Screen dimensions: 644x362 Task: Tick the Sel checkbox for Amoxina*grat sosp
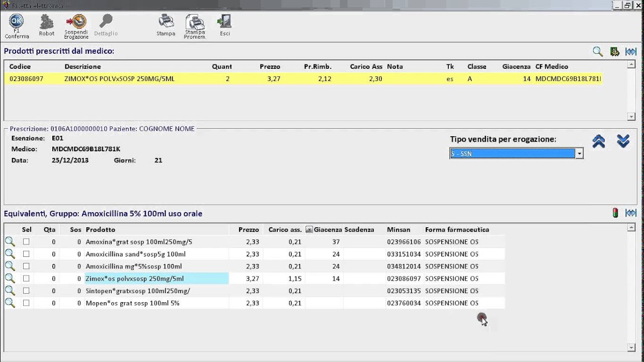26,242
